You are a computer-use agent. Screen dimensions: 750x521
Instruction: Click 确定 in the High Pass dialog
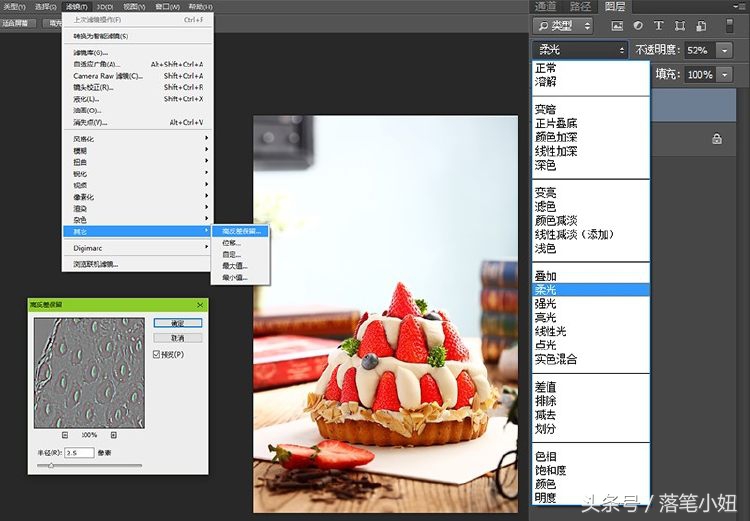point(178,323)
